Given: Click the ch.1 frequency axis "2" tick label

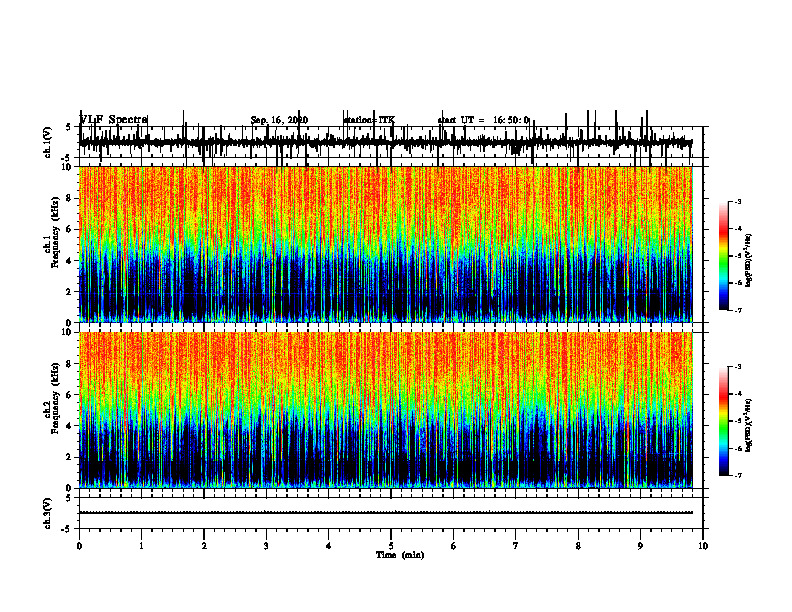Looking at the screenshot, I should pyautogui.click(x=70, y=291).
